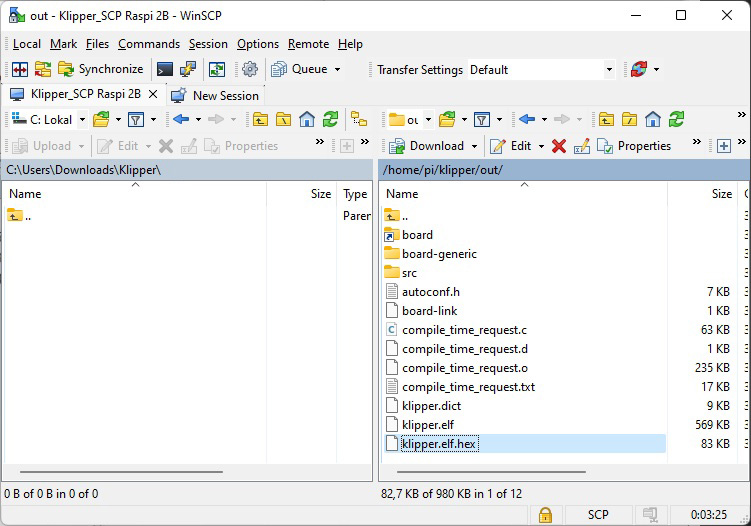The height and width of the screenshot is (526, 751).
Task: Click the remote plus select files icon
Action: [724, 146]
